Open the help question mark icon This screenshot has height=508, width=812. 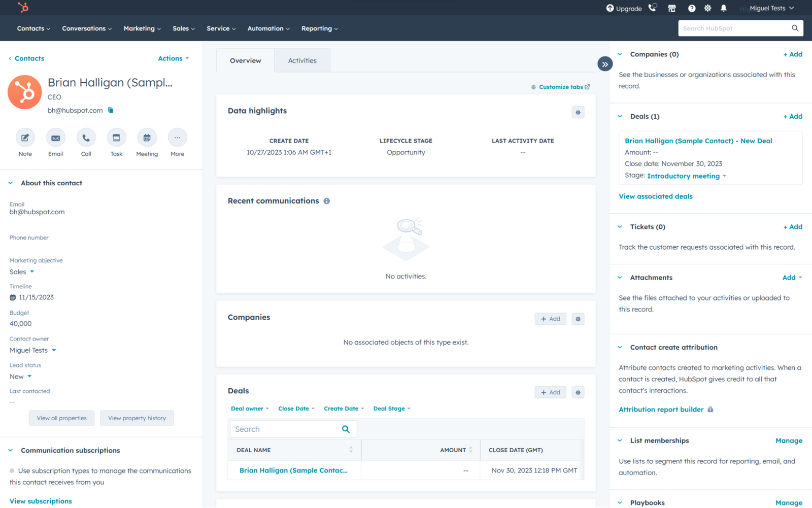692,8
